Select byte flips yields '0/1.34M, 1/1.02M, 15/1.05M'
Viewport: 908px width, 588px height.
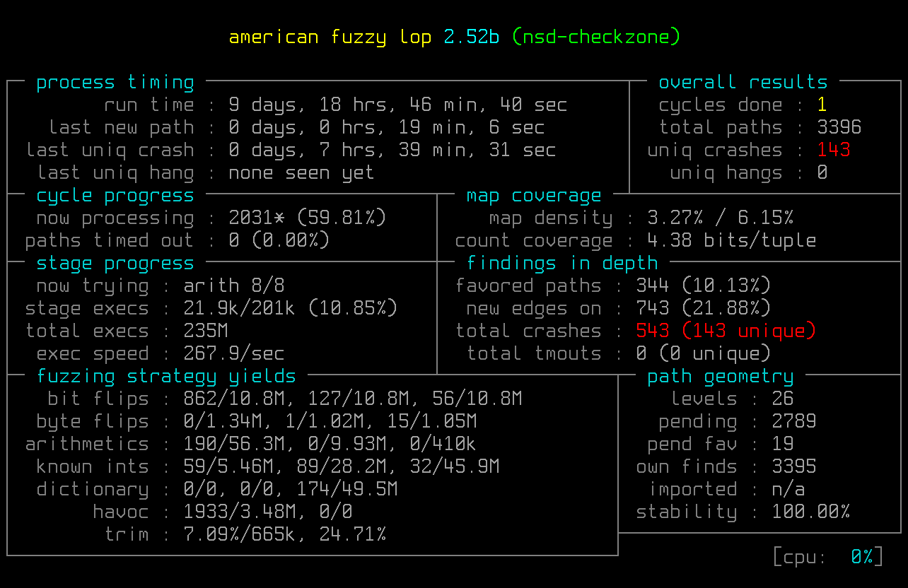pos(330,422)
